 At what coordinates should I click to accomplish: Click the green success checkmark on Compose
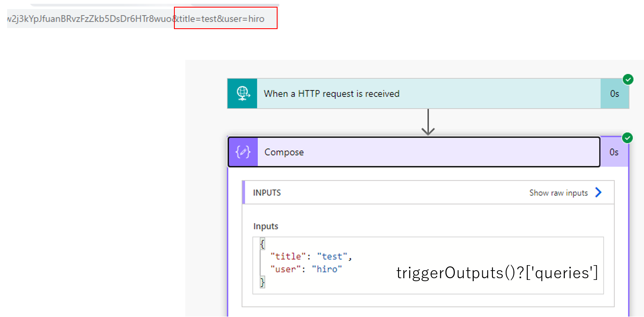pyautogui.click(x=628, y=138)
